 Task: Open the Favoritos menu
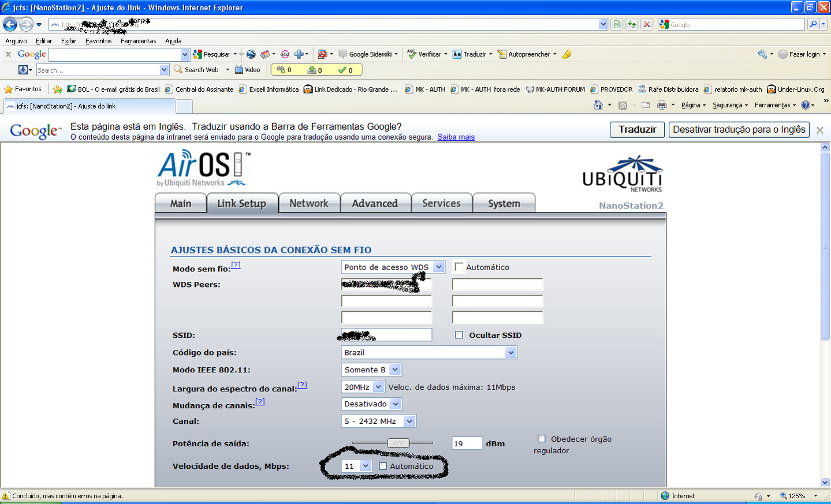99,41
